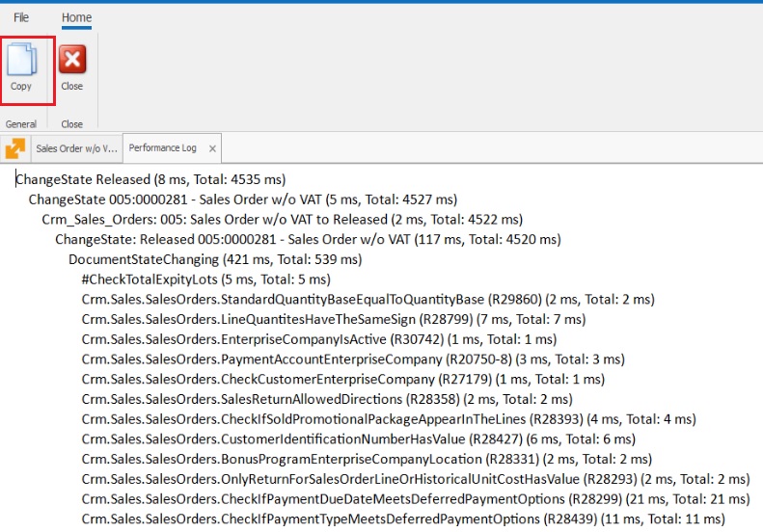Image resolution: width=763 pixels, height=532 pixels.
Task: Select the ChangeState 005:0000281 (5 ms) line
Action: coord(243,199)
